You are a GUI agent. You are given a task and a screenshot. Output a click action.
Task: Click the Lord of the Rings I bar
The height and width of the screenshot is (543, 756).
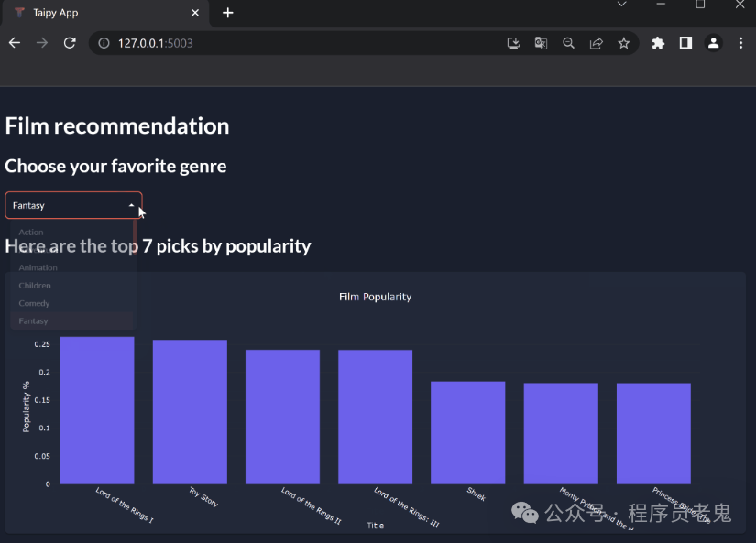pyautogui.click(x=97, y=410)
